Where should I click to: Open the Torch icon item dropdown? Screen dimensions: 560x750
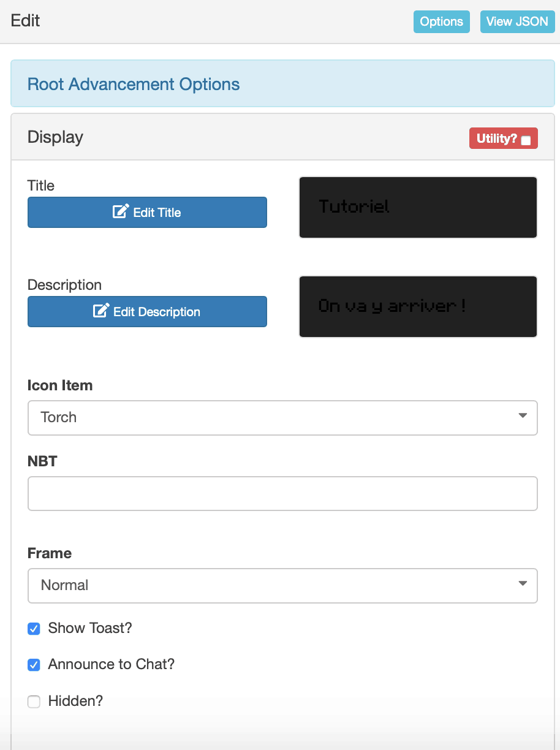tap(282, 418)
